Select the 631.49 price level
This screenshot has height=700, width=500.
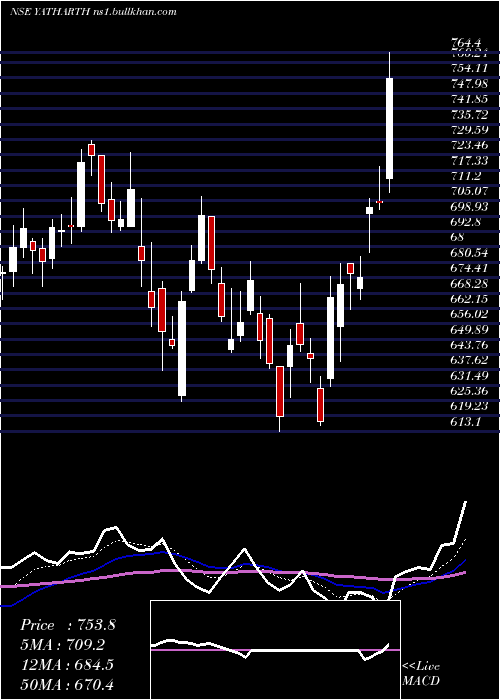[x=469, y=375]
